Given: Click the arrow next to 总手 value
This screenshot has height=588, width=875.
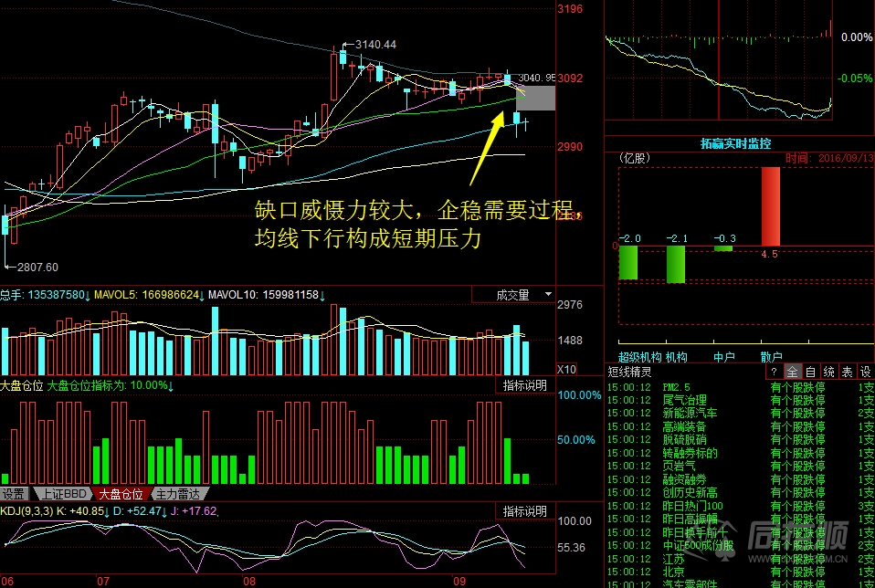Looking at the screenshot, I should click(88, 296).
